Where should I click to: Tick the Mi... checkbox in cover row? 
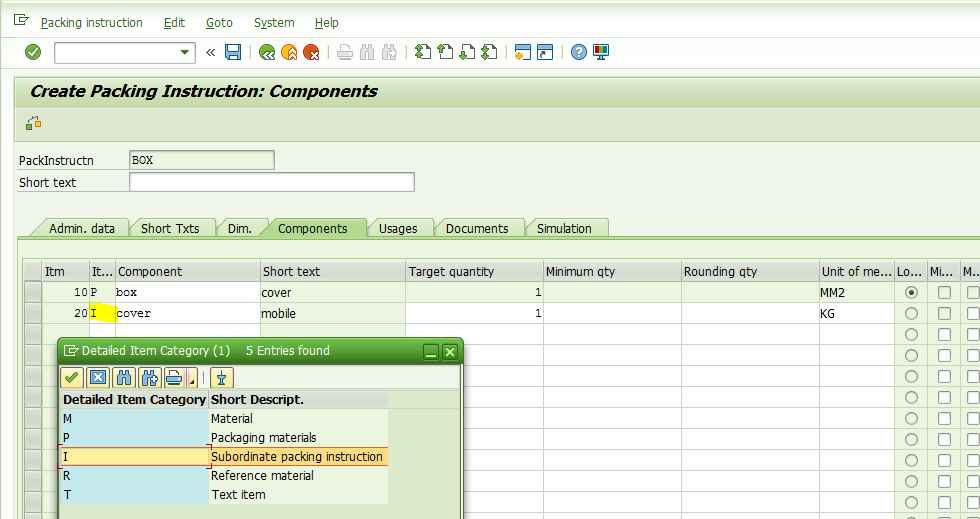coord(944,313)
